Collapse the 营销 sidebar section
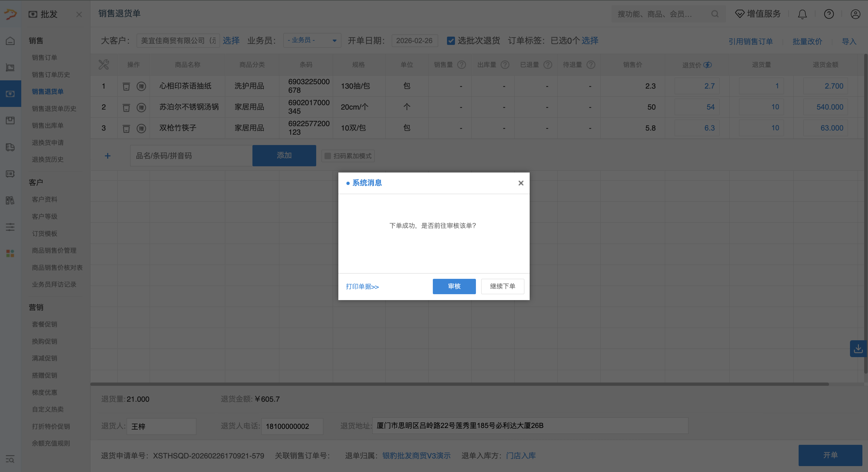The height and width of the screenshot is (472, 868). [x=35, y=307]
